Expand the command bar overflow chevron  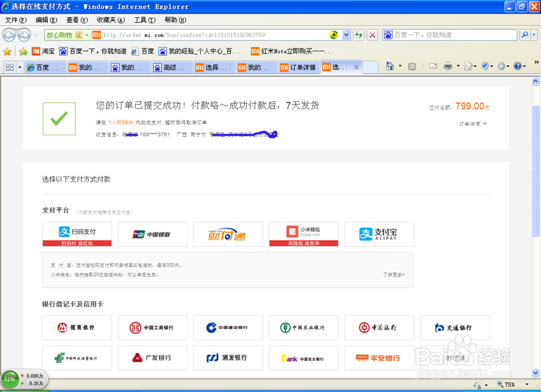coord(536,62)
